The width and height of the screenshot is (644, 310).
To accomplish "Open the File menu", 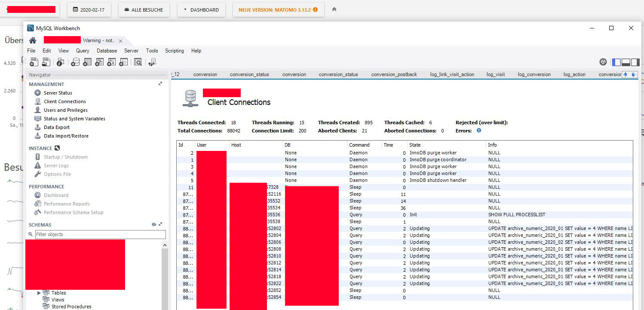I will tap(31, 51).
